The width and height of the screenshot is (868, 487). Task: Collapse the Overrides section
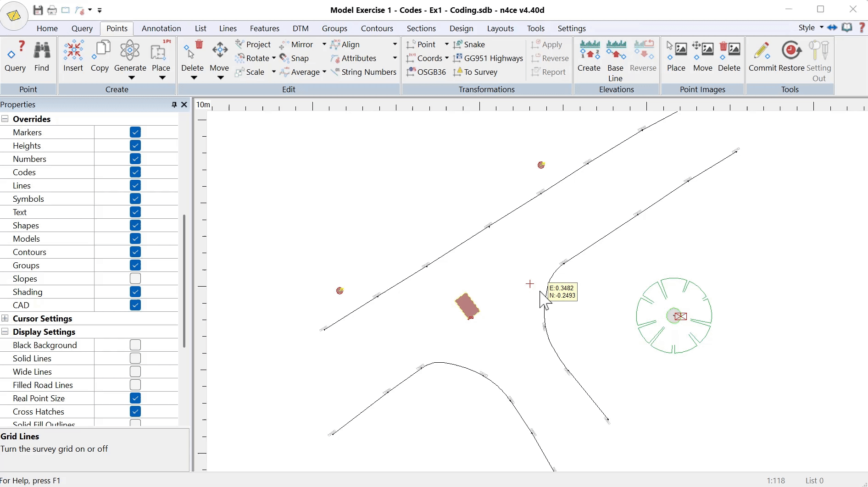point(5,119)
